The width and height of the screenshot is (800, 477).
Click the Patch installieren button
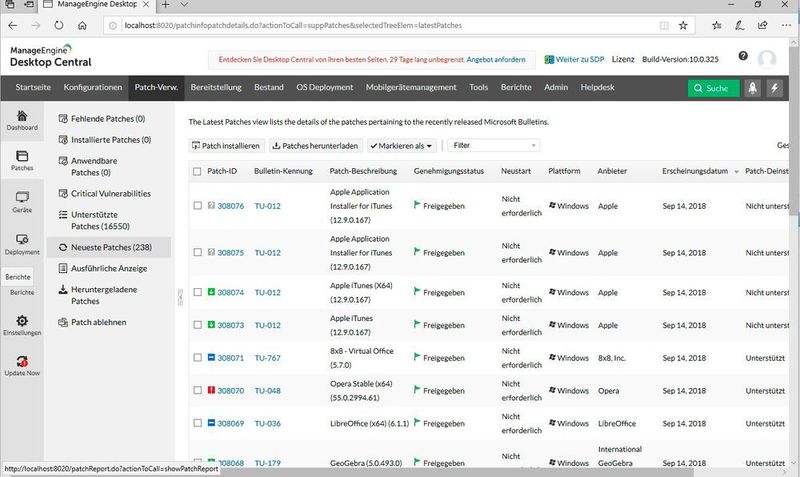click(x=227, y=146)
